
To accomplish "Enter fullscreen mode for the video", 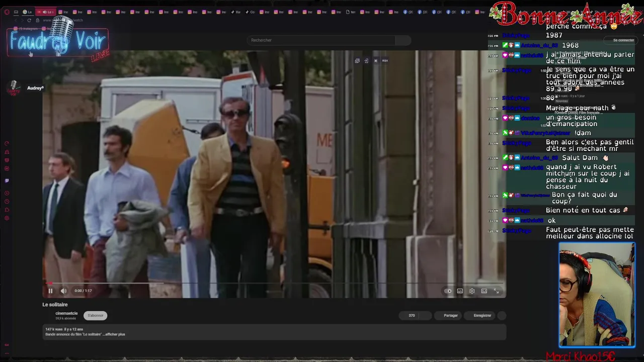I will pos(496,291).
